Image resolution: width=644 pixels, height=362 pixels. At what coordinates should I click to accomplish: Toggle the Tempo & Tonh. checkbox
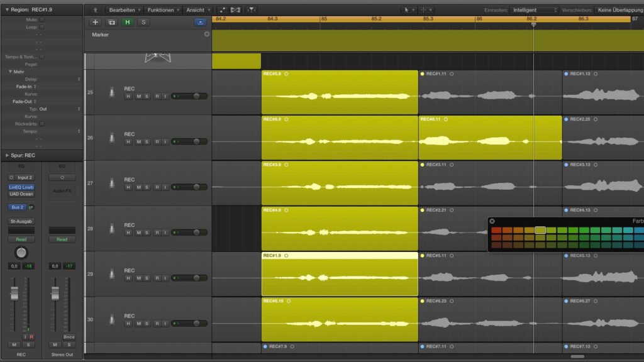(42, 57)
